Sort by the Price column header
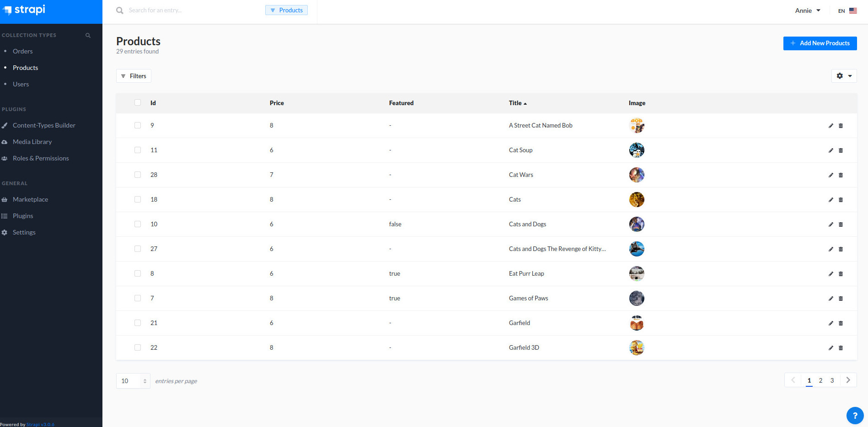The image size is (868, 427). [277, 103]
